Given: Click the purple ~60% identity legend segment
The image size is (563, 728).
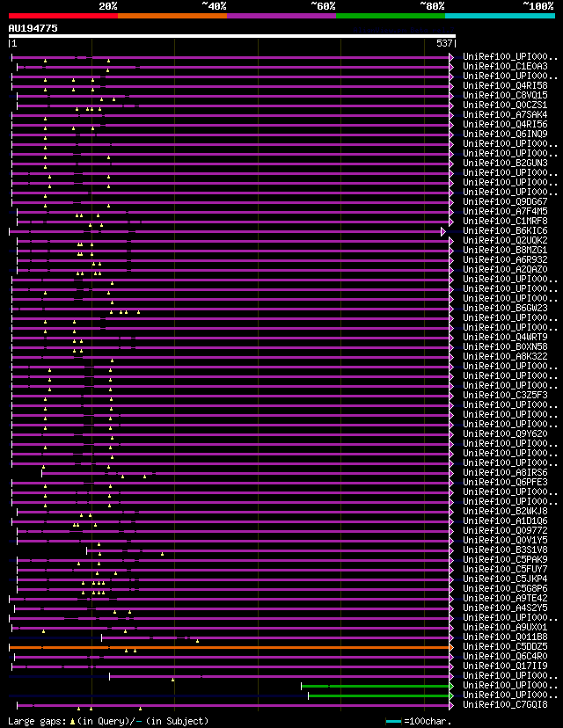Looking at the screenshot, I should tap(281, 16).
